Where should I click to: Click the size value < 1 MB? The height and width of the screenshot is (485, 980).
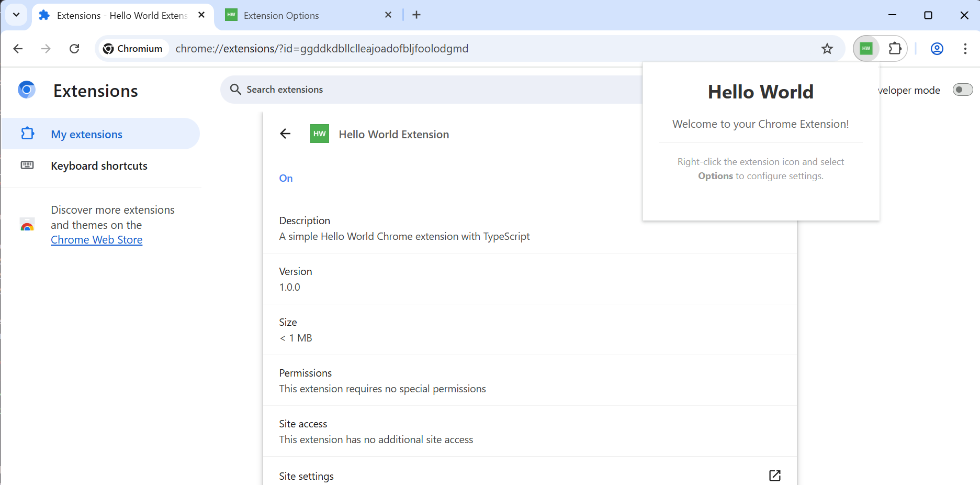pyautogui.click(x=296, y=338)
